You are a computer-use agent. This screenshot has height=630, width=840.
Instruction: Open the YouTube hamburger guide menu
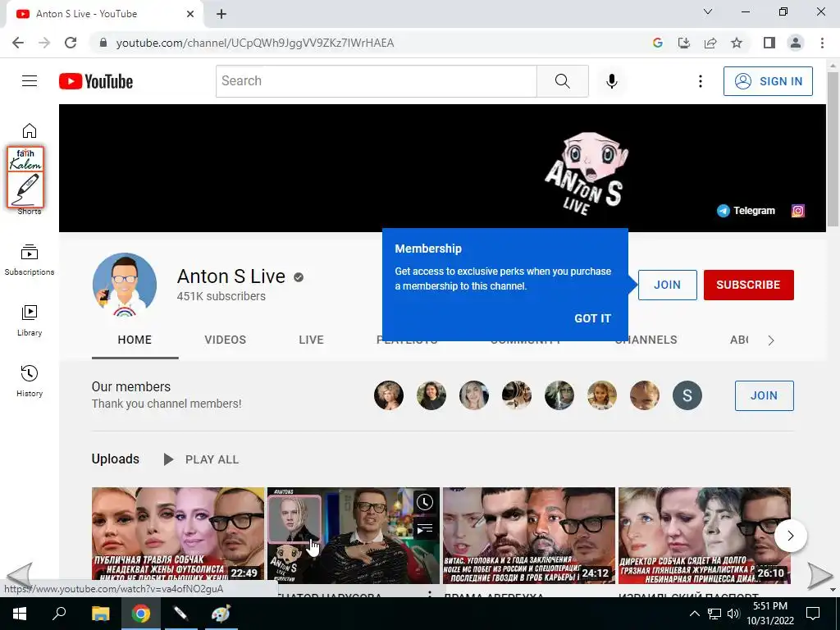pos(30,81)
